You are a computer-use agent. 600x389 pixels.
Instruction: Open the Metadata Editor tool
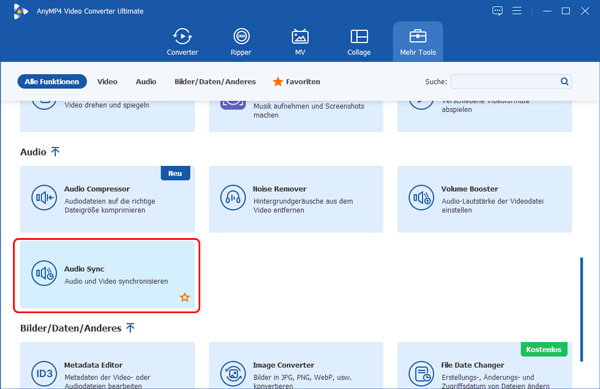click(x=107, y=366)
